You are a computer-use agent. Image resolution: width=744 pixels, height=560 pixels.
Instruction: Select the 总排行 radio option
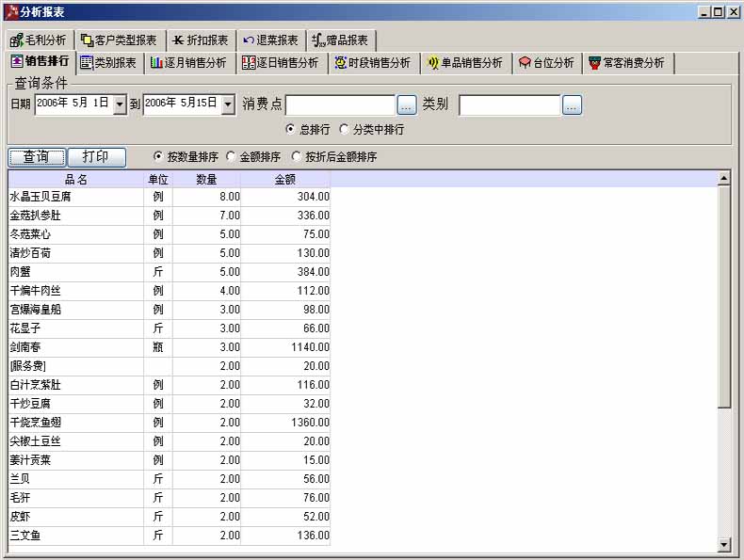pos(290,129)
